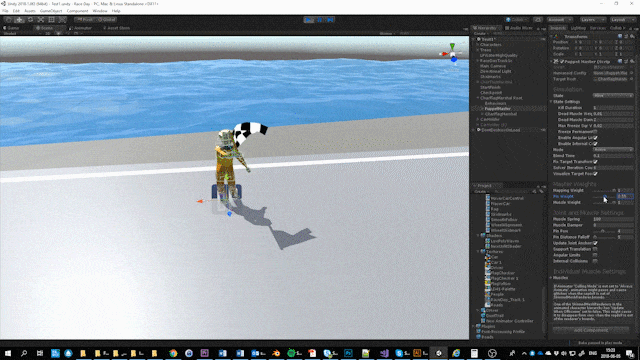Click the Play button
Screen dimensions: 640x360
click(309, 20)
